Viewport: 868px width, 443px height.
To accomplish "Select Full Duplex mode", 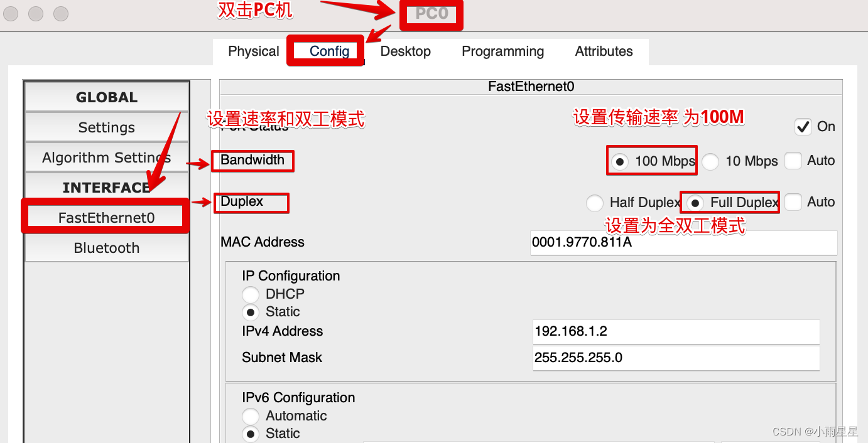I will coord(695,203).
